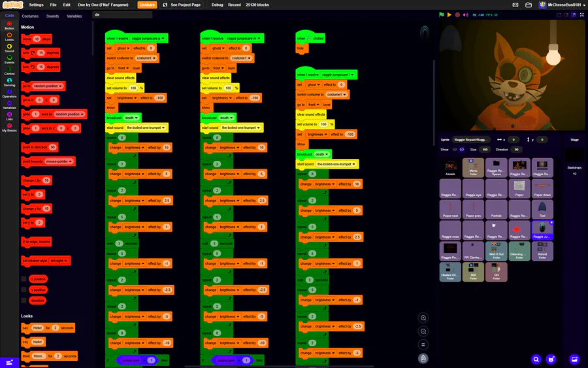Click the choose a backdrop button
Image resolution: width=588 pixels, height=368 pixels.
574,360
